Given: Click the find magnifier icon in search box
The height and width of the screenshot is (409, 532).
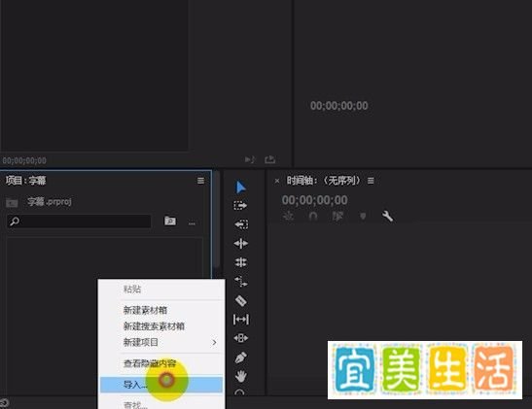Looking at the screenshot, I should (x=15, y=222).
